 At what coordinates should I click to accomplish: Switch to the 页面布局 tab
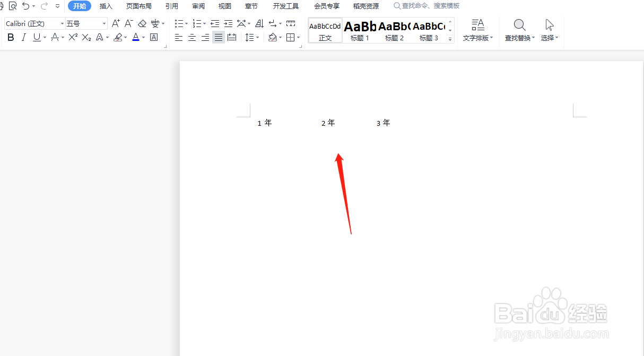pos(139,6)
